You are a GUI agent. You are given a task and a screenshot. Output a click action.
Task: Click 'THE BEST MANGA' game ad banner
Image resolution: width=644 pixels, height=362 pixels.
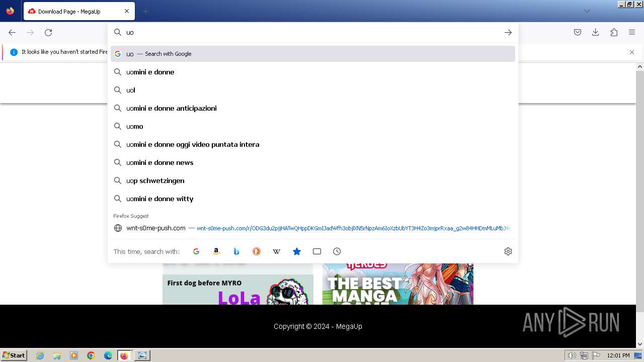point(398,284)
